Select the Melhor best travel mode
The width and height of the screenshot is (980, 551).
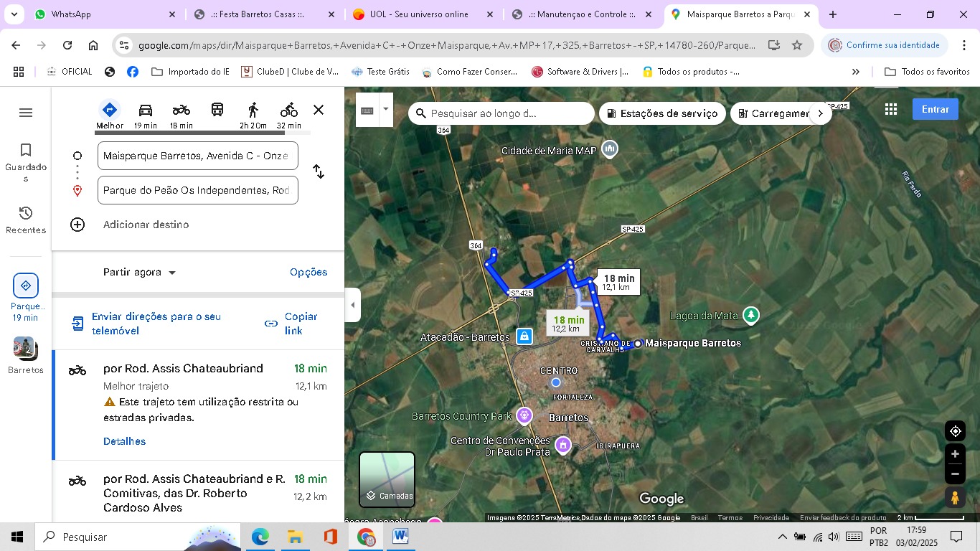pyautogui.click(x=110, y=115)
